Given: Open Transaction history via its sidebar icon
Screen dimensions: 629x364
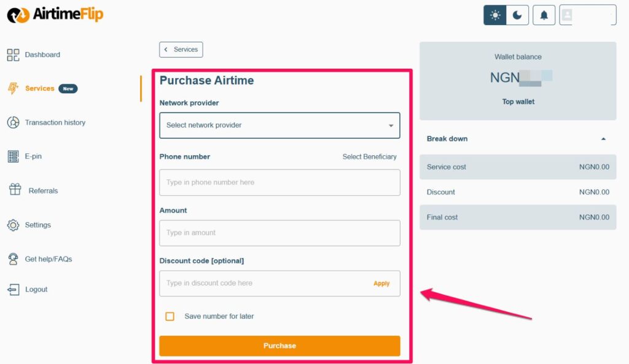Looking at the screenshot, I should point(14,122).
